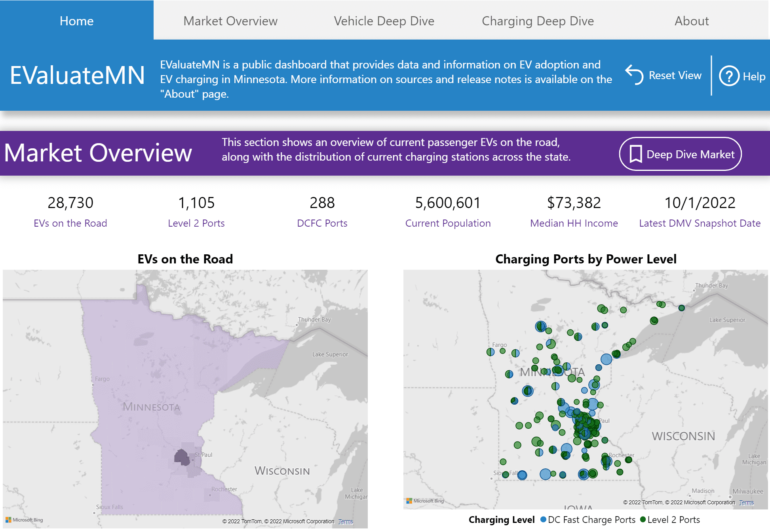
Task: Click blue DC Fast Charge Ports legend dot
Action: 544,519
